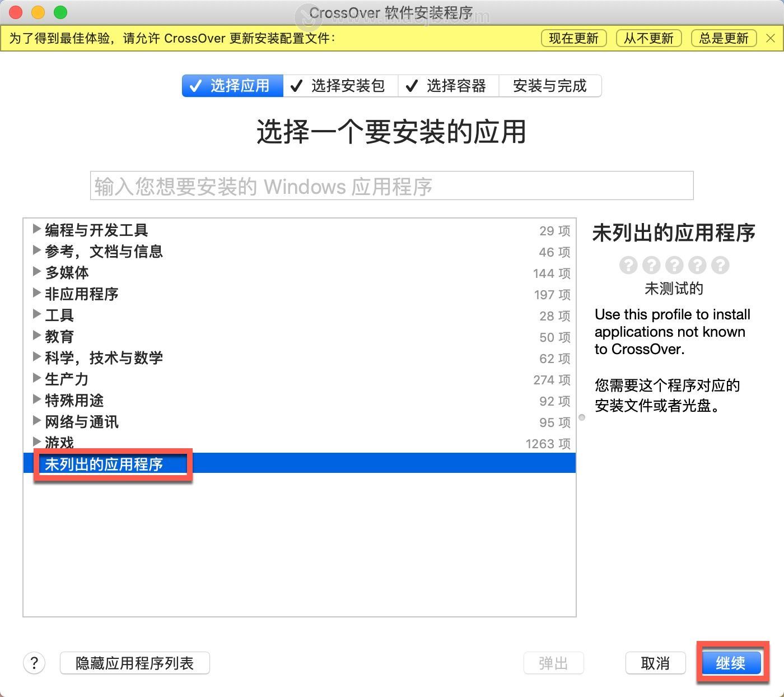Switch to the 选择应用 step tab
The height and width of the screenshot is (697, 784).
pyautogui.click(x=232, y=86)
